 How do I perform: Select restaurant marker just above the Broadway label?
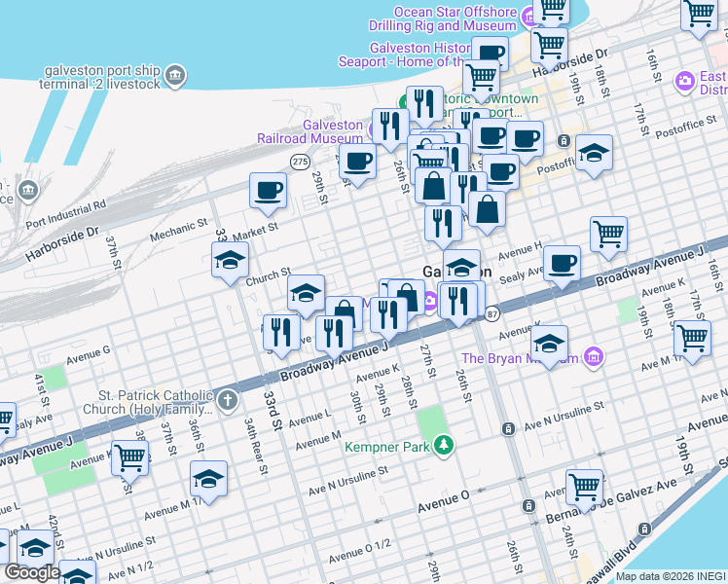click(x=334, y=338)
